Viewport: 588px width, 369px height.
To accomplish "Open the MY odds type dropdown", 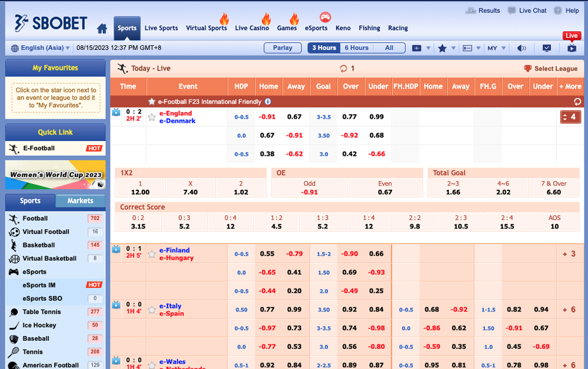I will [x=497, y=48].
